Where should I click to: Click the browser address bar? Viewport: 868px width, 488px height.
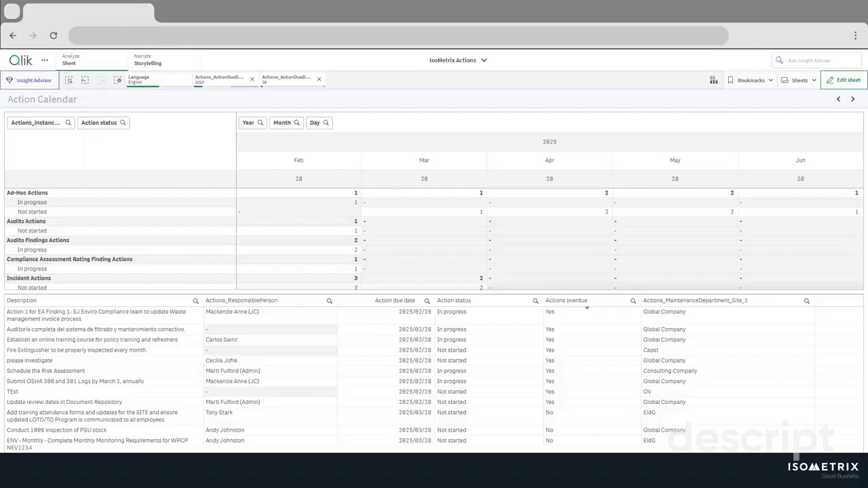point(399,35)
